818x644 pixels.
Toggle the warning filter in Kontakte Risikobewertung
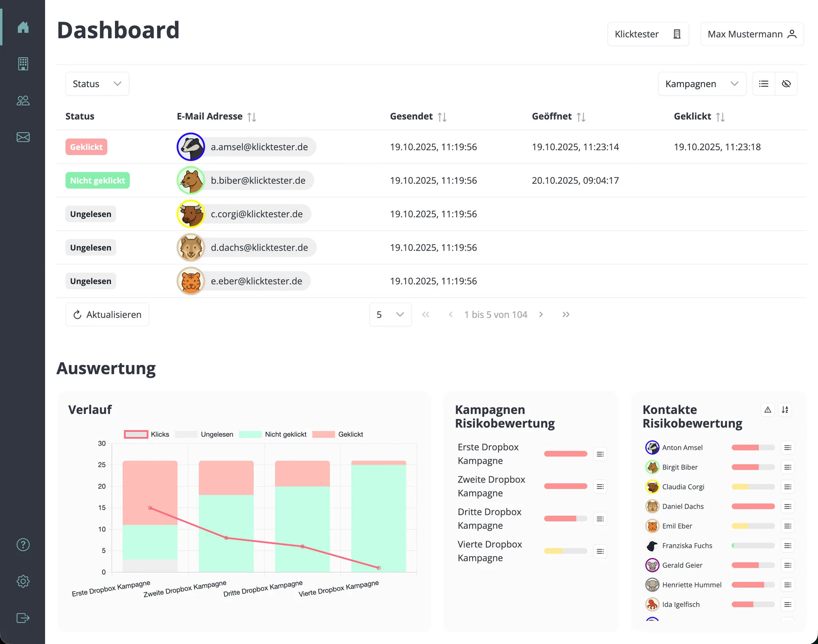pyautogui.click(x=768, y=409)
